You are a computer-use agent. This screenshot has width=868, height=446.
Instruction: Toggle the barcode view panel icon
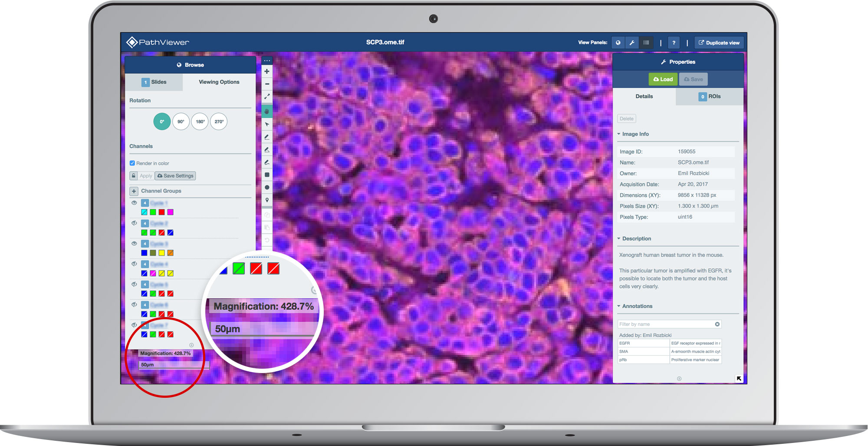pos(646,43)
